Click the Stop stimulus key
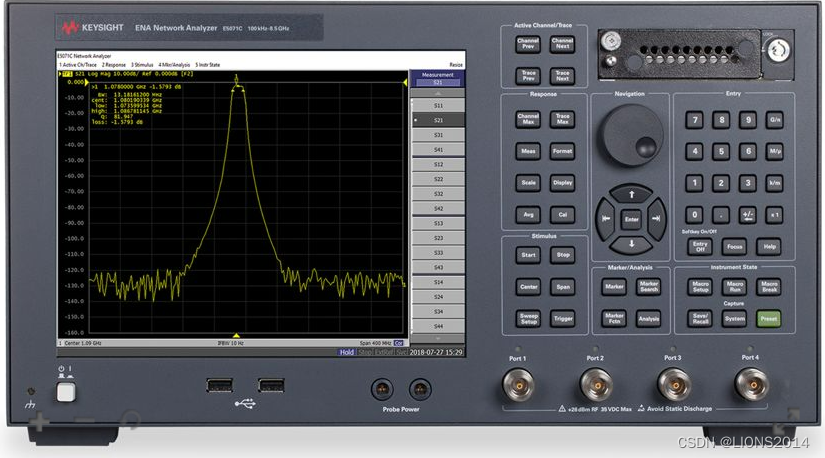The height and width of the screenshot is (458, 825). tap(562, 255)
